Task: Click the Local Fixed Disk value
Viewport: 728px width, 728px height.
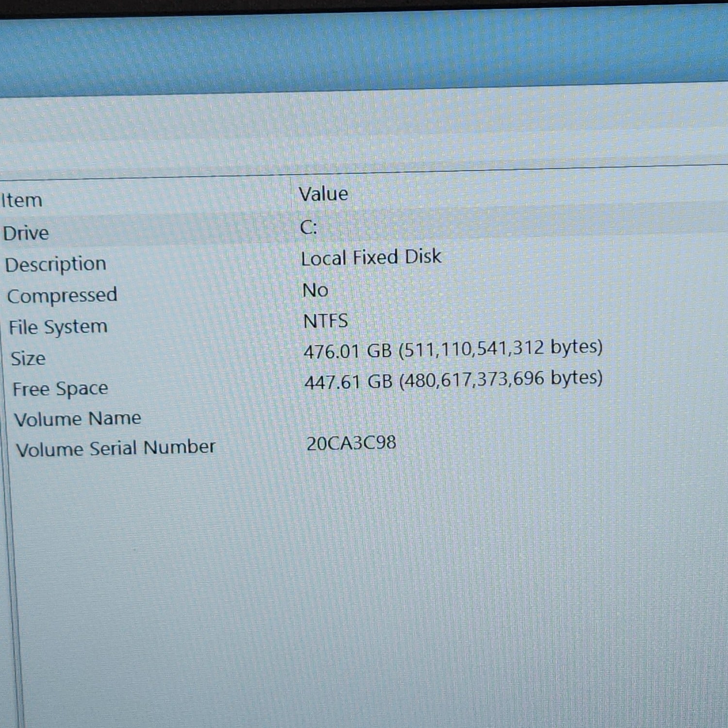Action: point(371,257)
